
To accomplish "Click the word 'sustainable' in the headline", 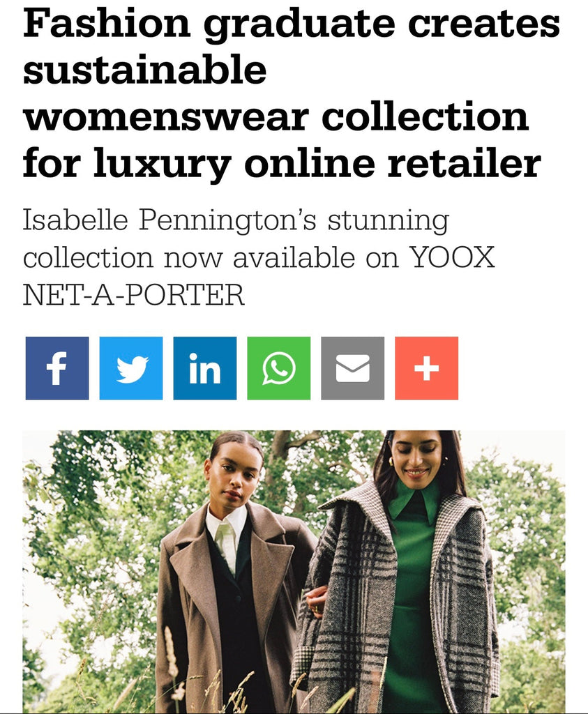I will [145, 69].
